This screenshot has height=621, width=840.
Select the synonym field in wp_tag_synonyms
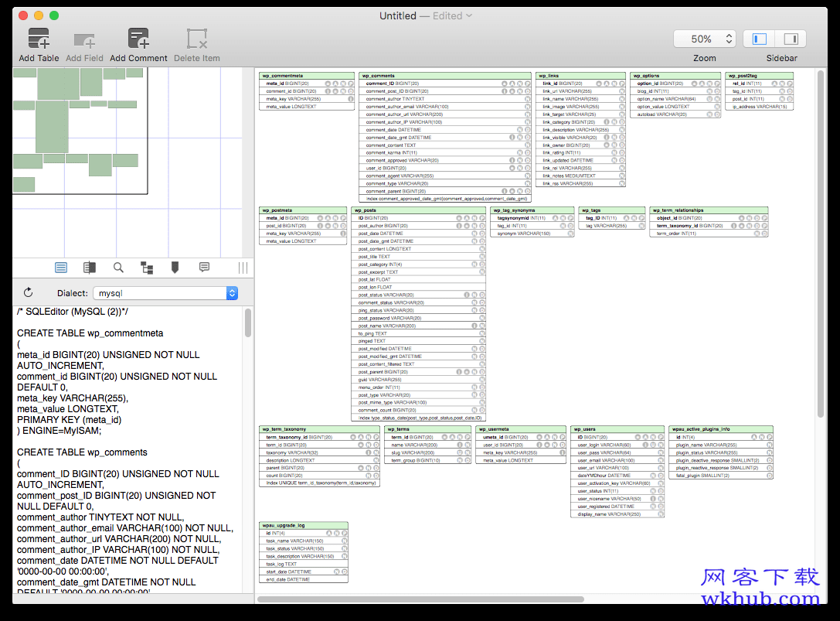(532, 234)
